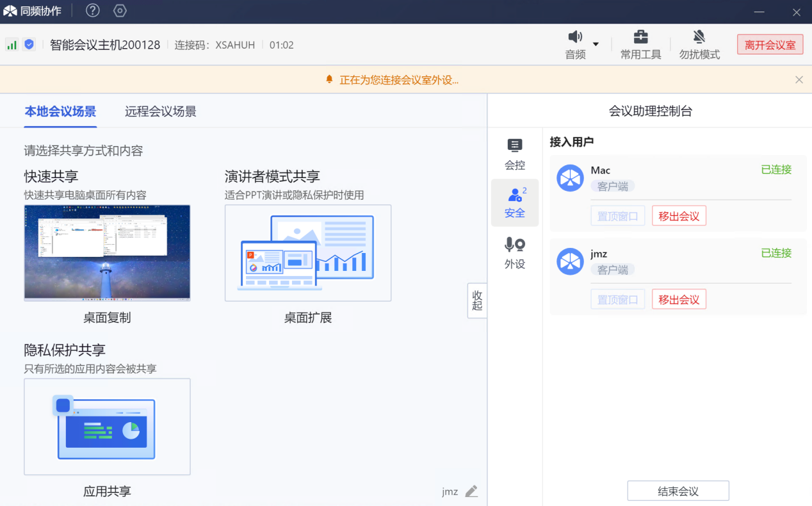This screenshot has height=506, width=812.
Task: Click the signal strength bars icon
Action: point(12,45)
